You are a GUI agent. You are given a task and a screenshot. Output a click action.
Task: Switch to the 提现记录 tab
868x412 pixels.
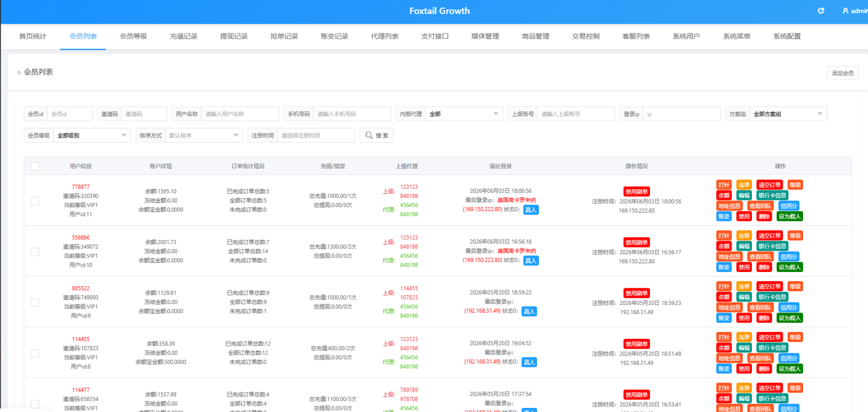pos(234,36)
